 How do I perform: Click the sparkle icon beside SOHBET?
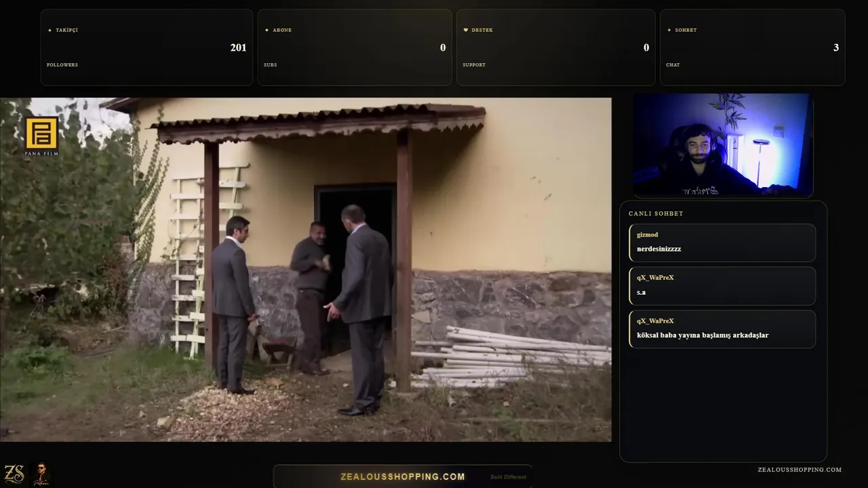pos(669,30)
